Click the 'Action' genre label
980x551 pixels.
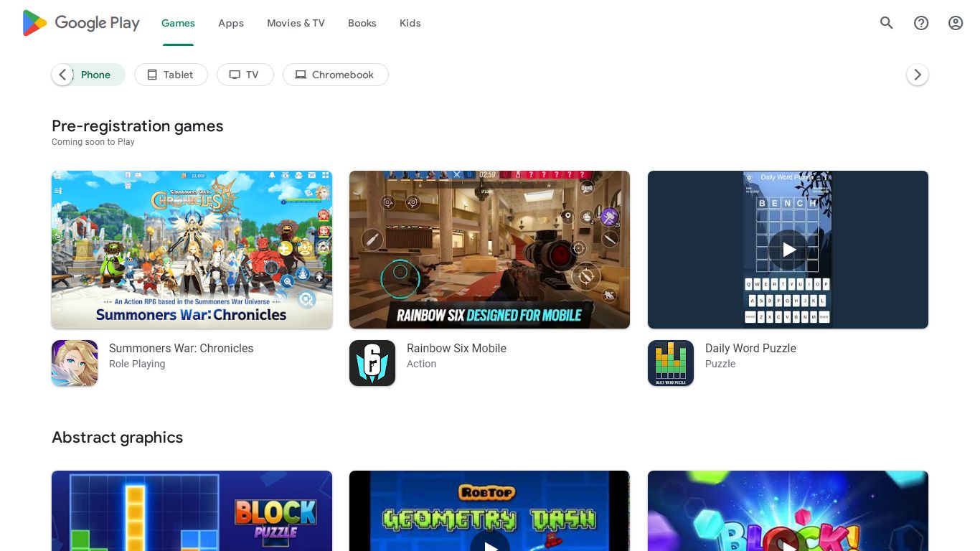[x=422, y=364]
